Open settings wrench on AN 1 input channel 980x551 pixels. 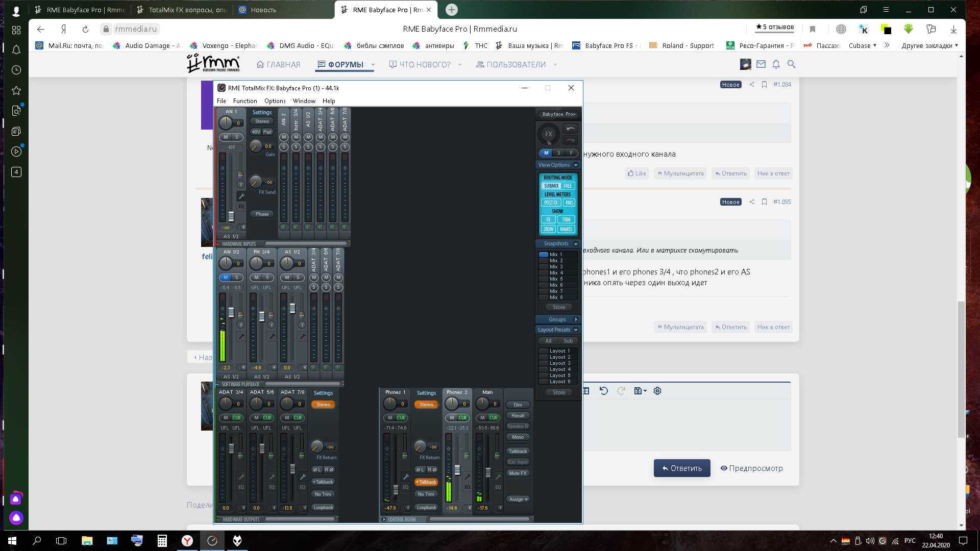pos(241,196)
